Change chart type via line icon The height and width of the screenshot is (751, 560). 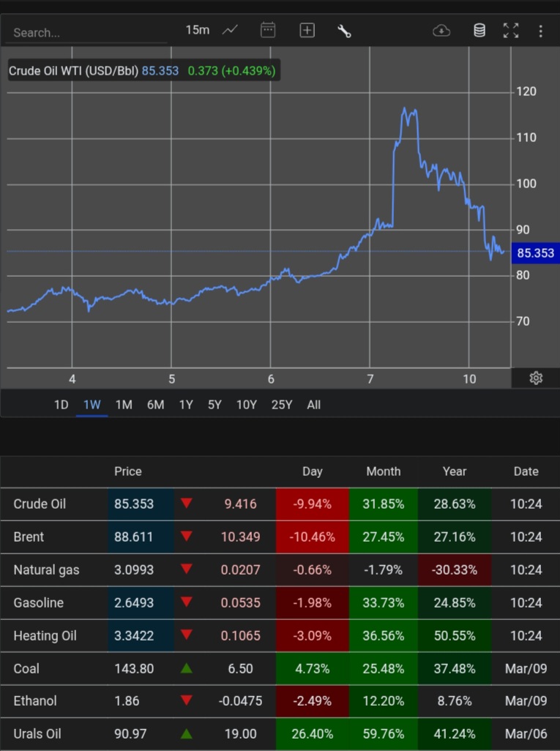click(230, 30)
